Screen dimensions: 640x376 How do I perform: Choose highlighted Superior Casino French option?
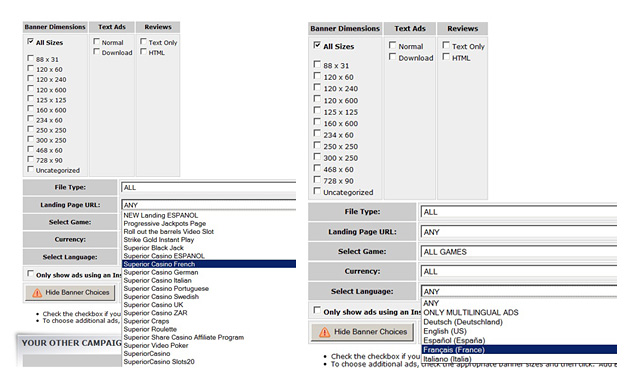[x=209, y=264]
